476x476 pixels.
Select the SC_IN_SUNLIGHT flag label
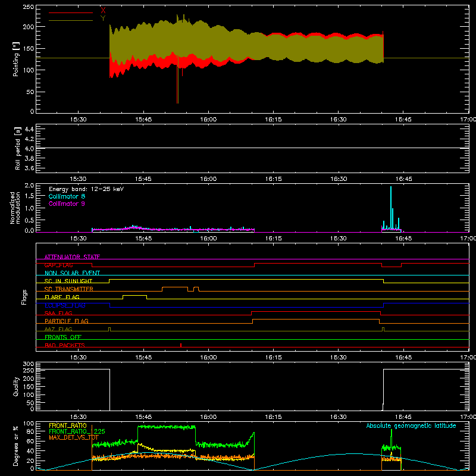[x=68, y=281]
